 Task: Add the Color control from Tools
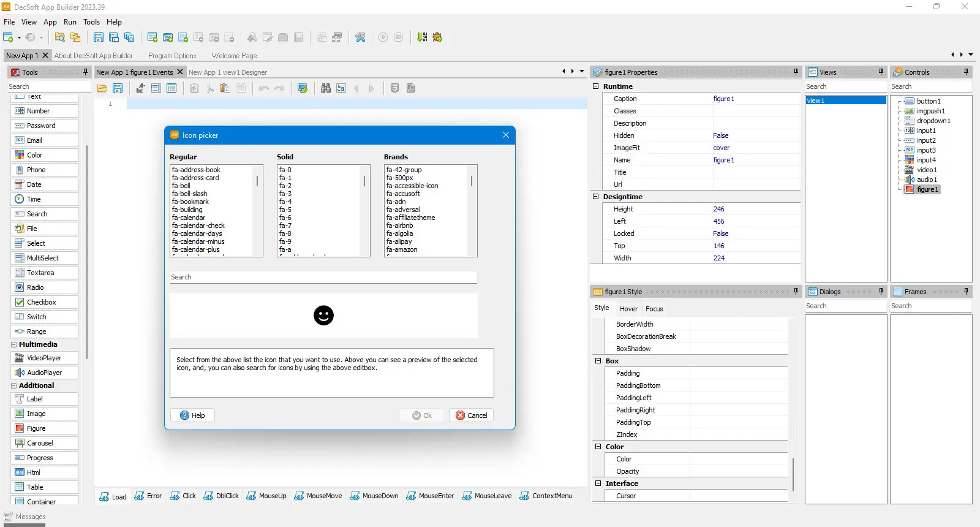pyautogui.click(x=45, y=155)
